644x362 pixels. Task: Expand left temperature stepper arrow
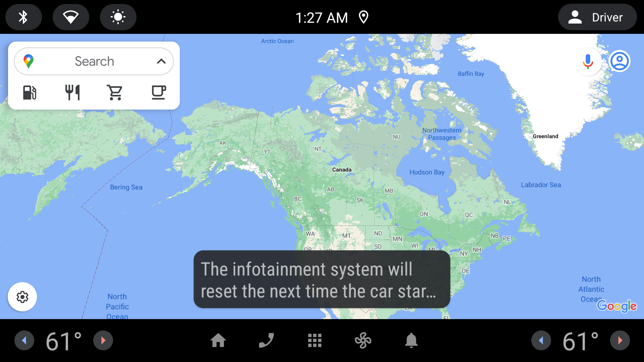24,340
